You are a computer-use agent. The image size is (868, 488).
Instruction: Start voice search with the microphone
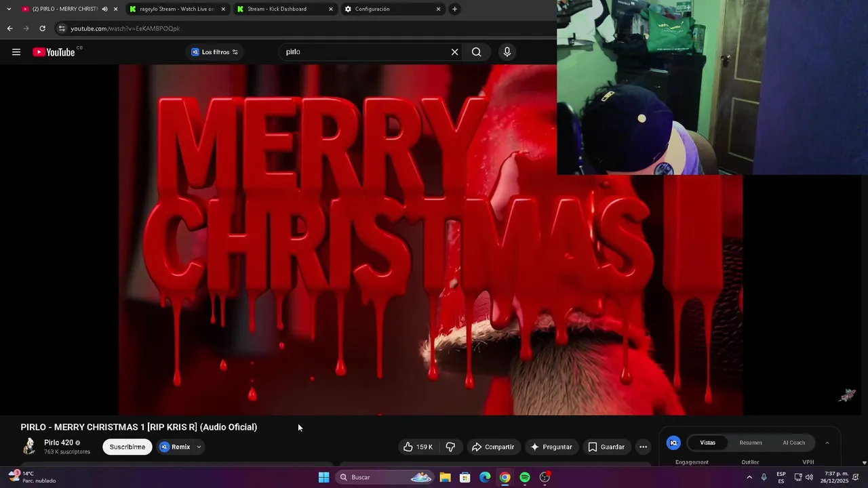click(507, 52)
